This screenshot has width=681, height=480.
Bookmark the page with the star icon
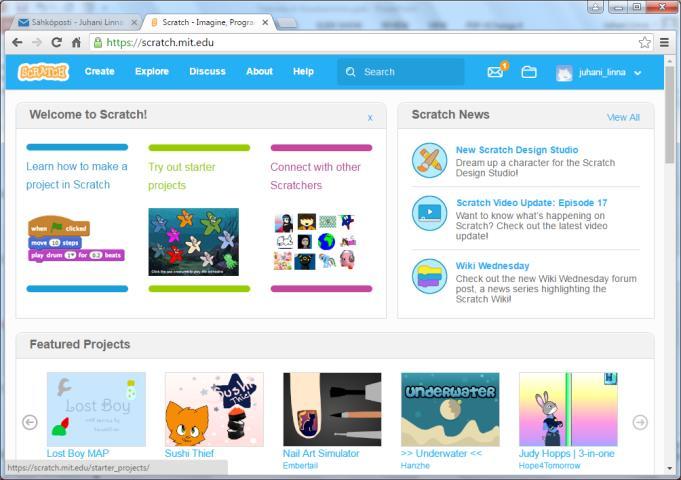pyautogui.click(x=645, y=43)
